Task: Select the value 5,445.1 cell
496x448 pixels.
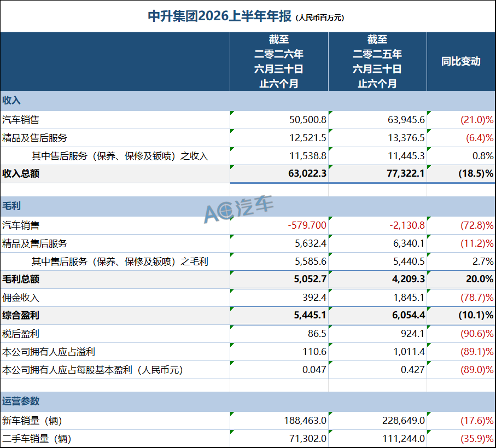Action: [279, 316]
